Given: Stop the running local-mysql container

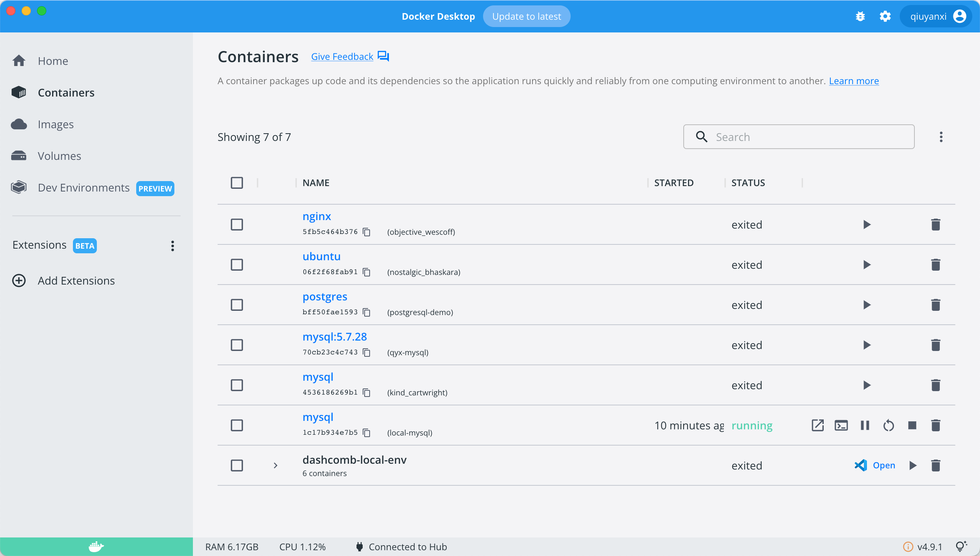Looking at the screenshot, I should pos(912,425).
